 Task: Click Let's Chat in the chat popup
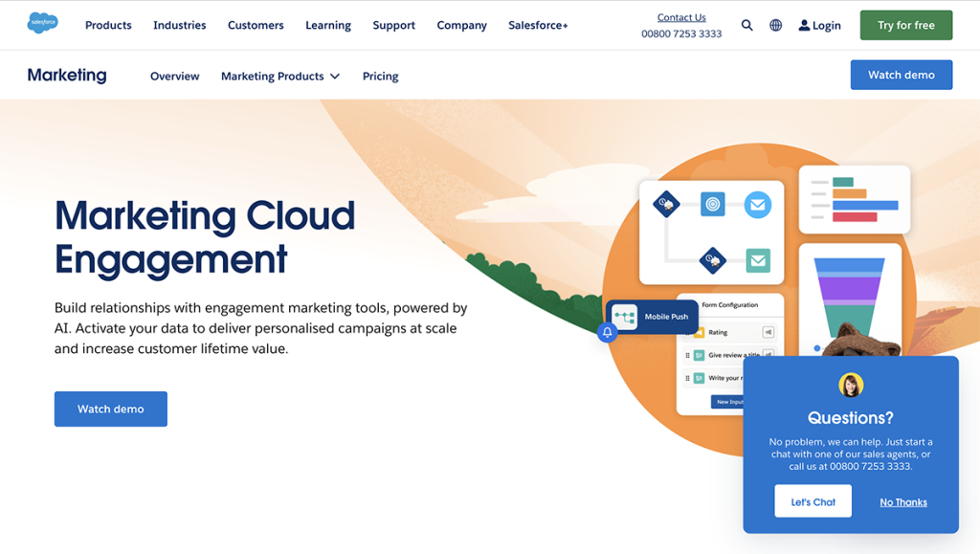(x=813, y=500)
